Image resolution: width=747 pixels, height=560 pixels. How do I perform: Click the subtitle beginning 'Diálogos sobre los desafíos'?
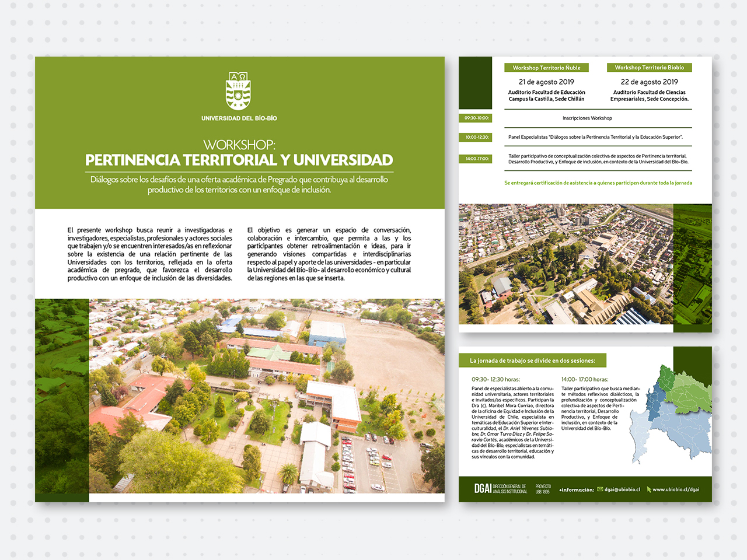click(239, 184)
